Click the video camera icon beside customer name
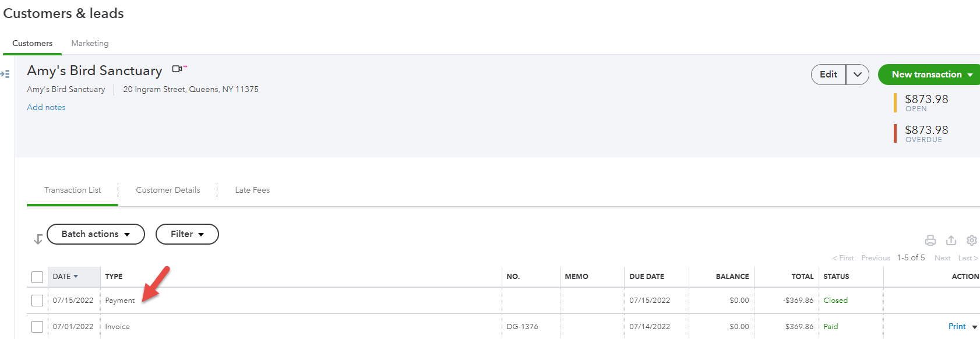Viewport: 980px width, 339px height. coord(177,69)
